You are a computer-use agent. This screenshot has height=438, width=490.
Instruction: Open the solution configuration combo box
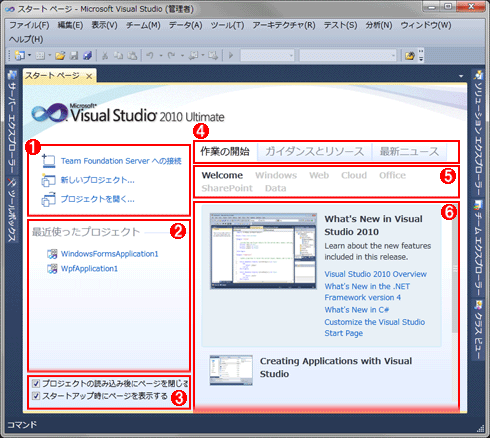coord(267,55)
